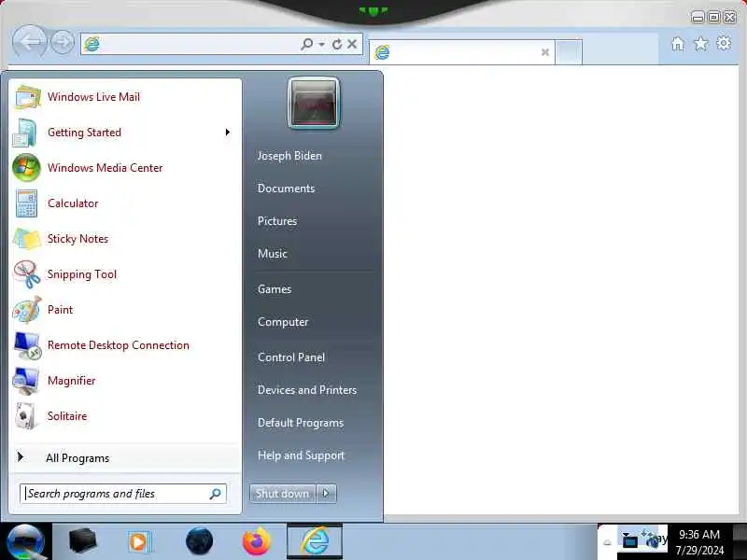747x560 pixels.
Task: Open the dark globe taskbar icon
Action: tap(199, 541)
